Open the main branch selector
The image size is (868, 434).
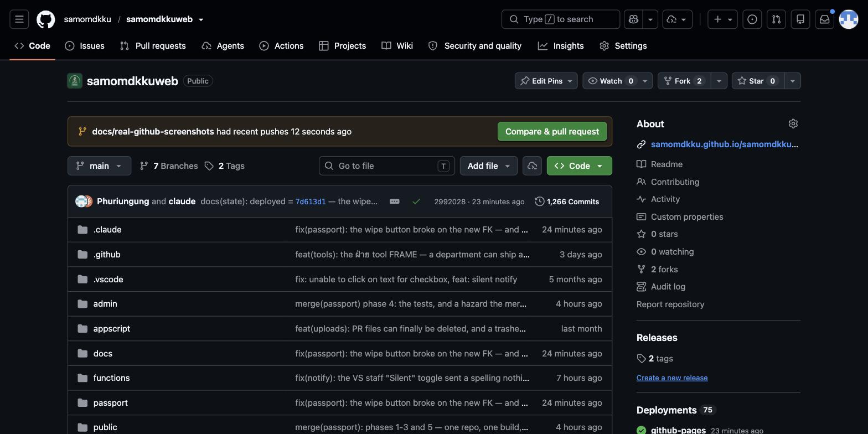click(x=99, y=166)
